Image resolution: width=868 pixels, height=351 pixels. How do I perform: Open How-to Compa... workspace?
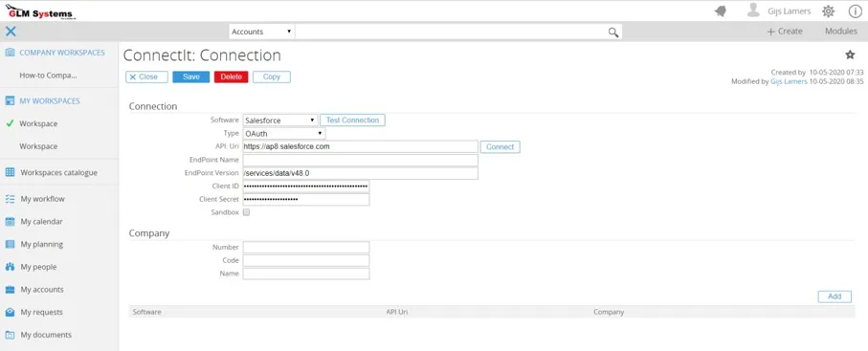click(48, 76)
